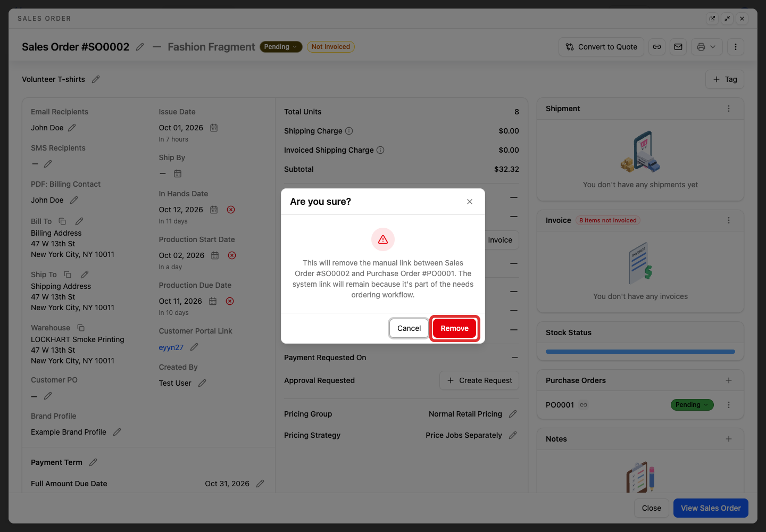The height and width of the screenshot is (532, 766).
Task: Open the Ship By calendar picker
Action: pyautogui.click(x=178, y=173)
